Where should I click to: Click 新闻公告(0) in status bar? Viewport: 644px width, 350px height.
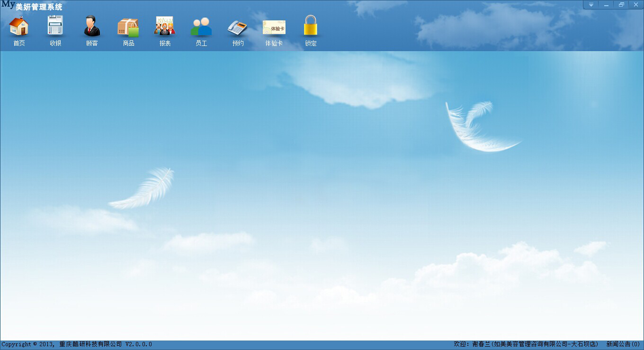[x=623, y=344]
